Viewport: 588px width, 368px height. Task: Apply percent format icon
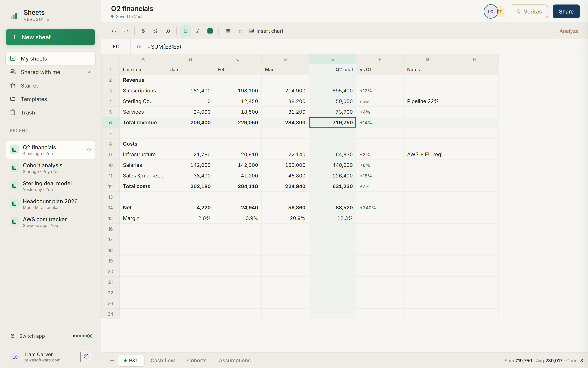[156, 31]
